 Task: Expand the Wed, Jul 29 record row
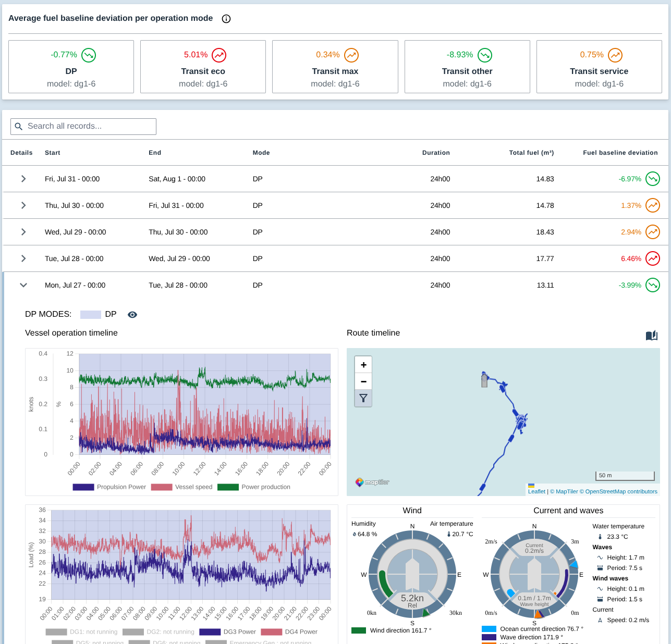23,232
